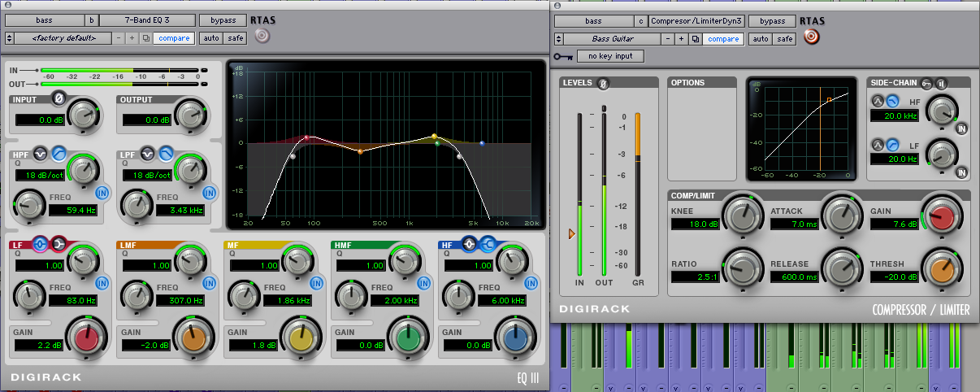Toggle the side-chain HF IN button
The height and width of the screenshot is (392, 980).
click(x=962, y=128)
